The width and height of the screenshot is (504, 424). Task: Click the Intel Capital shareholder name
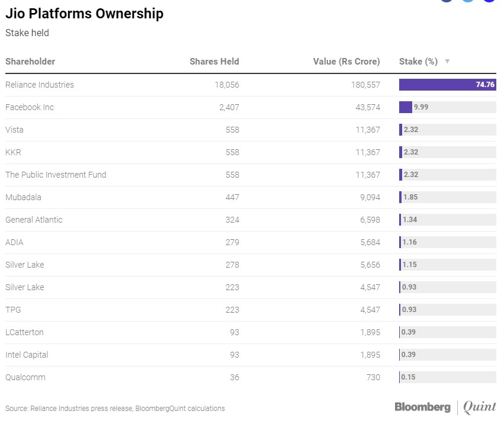pyautogui.click(x=27, y=355)
